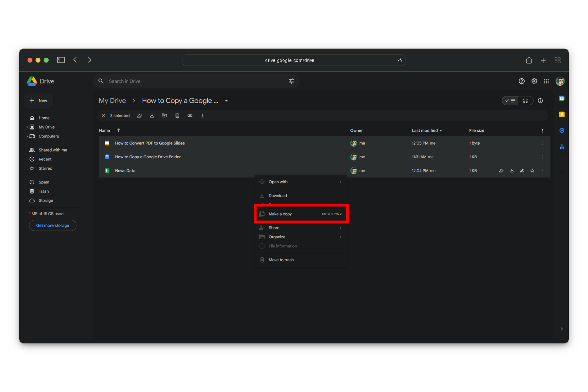Open the Last modified sort dropdown
588x392 pixels.
pos(427,130)
